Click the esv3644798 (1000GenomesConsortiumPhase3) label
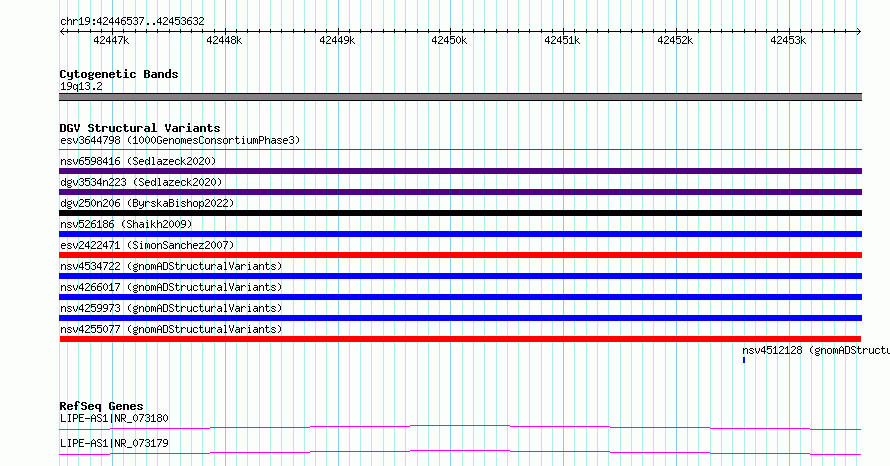Screen dimensions: 890x466 click(180, 140)
